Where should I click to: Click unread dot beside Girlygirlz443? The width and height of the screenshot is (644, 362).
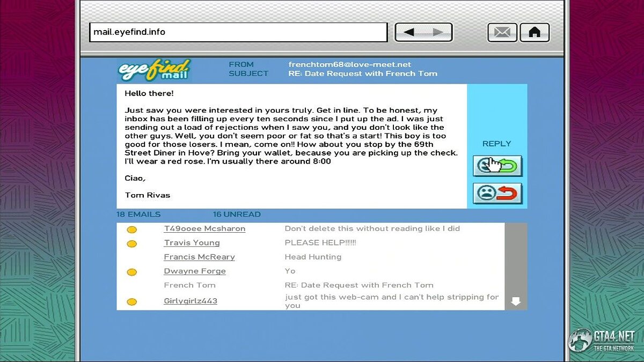pyautogui.click(x=131, y=302)
